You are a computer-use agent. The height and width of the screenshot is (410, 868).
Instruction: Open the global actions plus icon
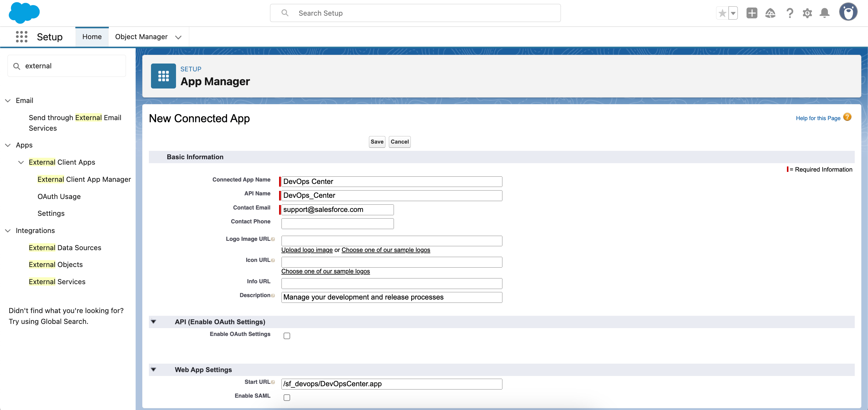[752, 13]
